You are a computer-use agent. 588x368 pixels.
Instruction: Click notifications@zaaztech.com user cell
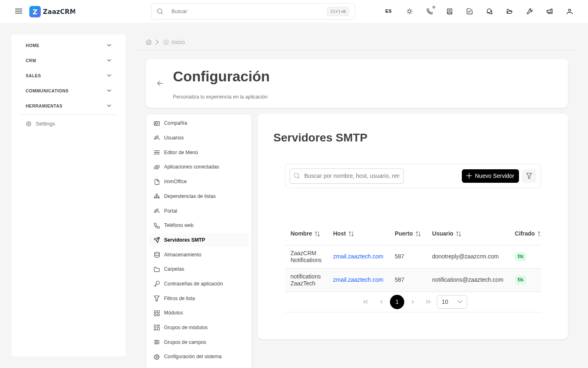click(468, 280)
